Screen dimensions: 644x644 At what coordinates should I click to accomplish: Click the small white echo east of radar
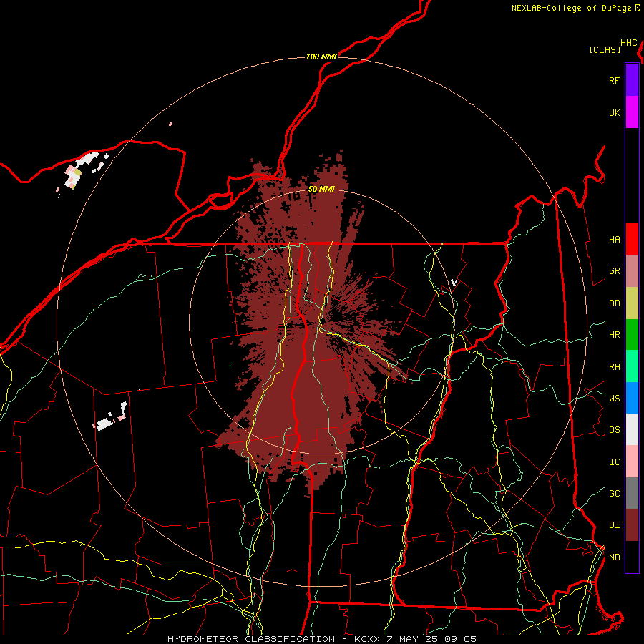454,282
